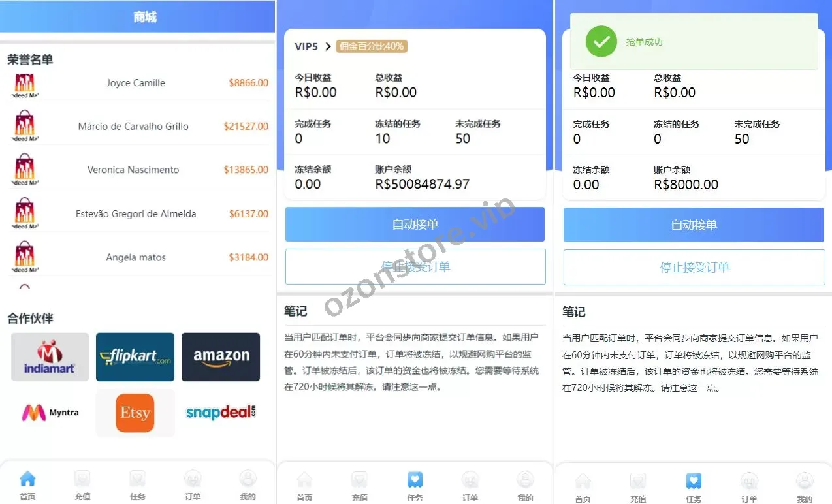Select 任务 tab in the rightmost screen
832x504 pixels.
click(694, 488)
